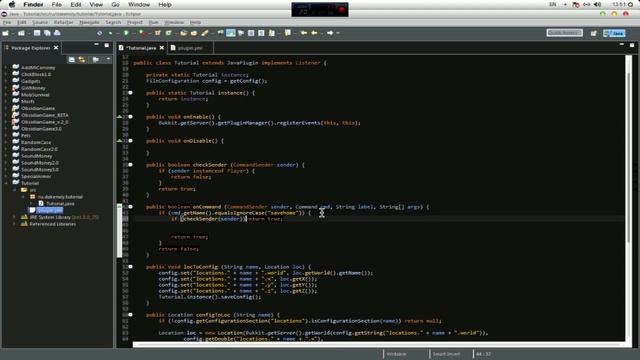The height and width of the screenshot is (360, 640).
Task: Click the clock in macOS menu bar
Action: [619, 4]
